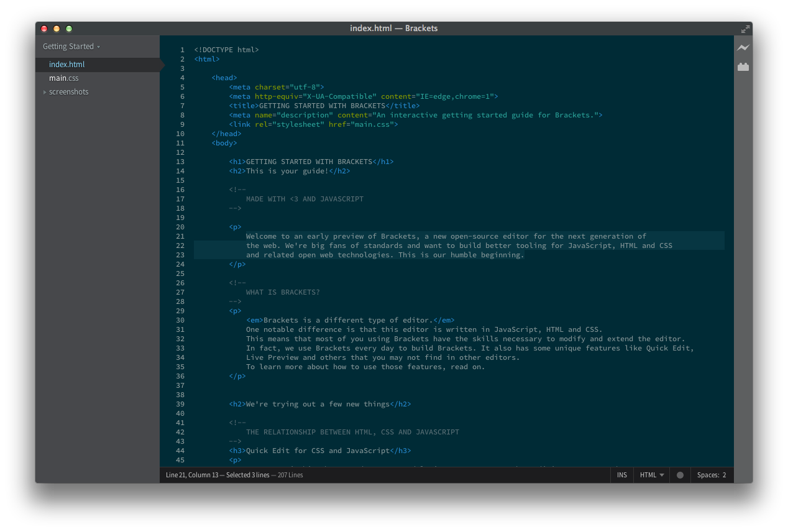
Task: Open the Extension Manager brick icon
Action: point(743,66)
